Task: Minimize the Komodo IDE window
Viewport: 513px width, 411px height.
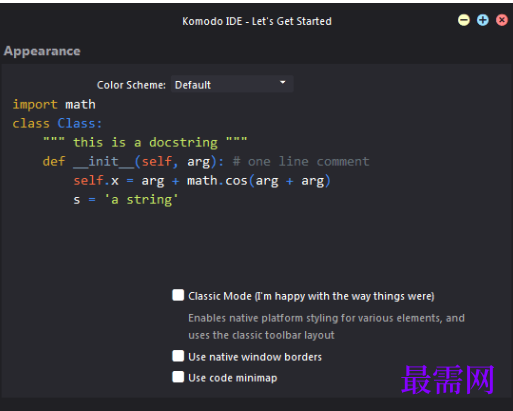Action: (x=463, y=20)
